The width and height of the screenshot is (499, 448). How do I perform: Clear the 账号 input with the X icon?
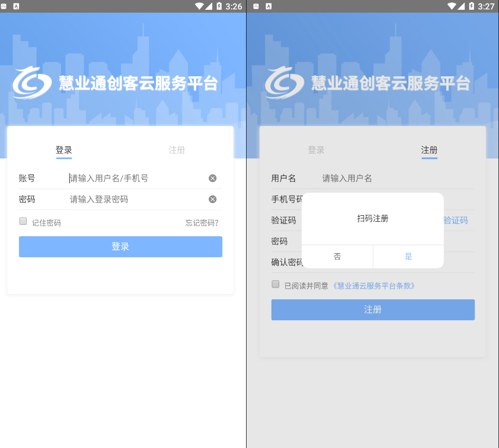click(213, 178)
